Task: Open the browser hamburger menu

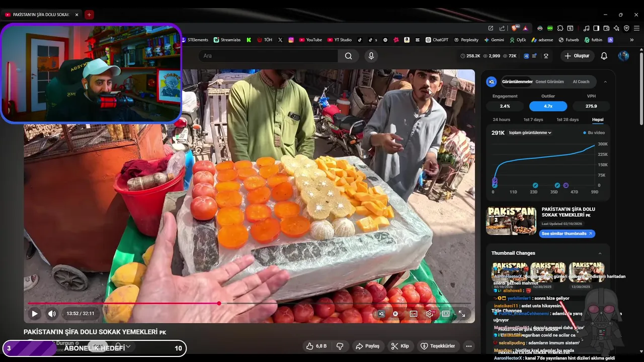Action: point(636,28)
